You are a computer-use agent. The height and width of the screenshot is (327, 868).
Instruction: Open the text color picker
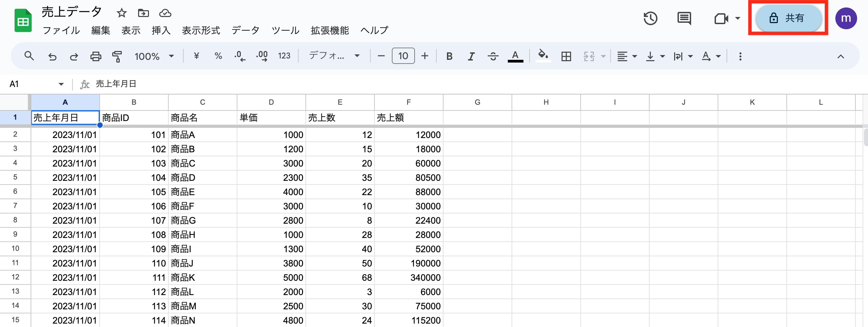pos(515,56)
